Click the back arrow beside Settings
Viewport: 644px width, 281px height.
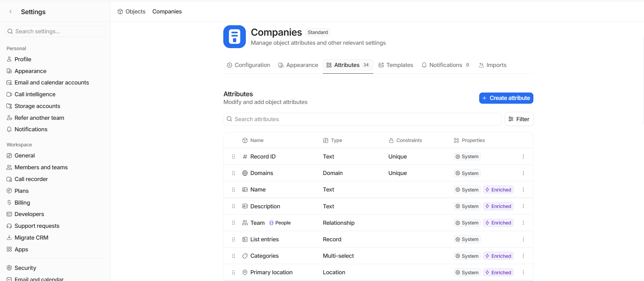point(10,12)
